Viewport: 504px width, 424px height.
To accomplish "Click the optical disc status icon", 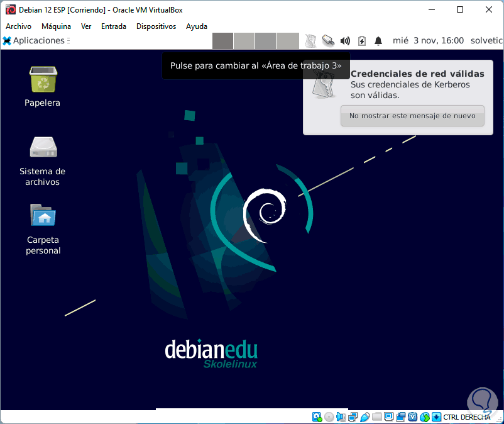I will coord(329,417).
